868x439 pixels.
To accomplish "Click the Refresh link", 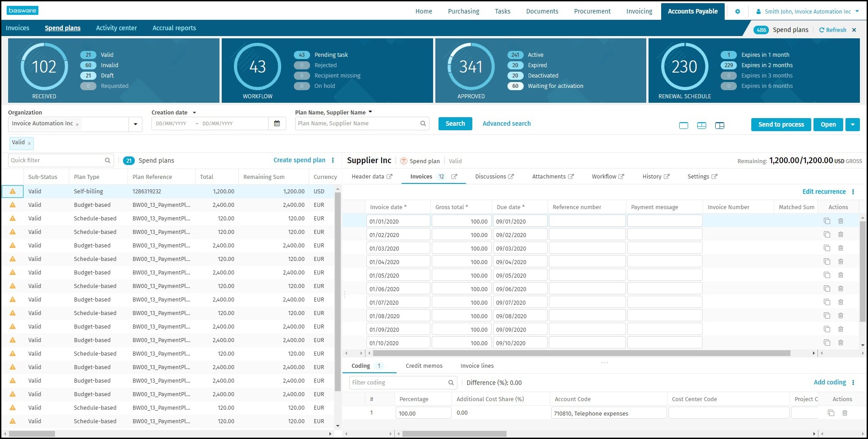I will (x=833, y=30).
